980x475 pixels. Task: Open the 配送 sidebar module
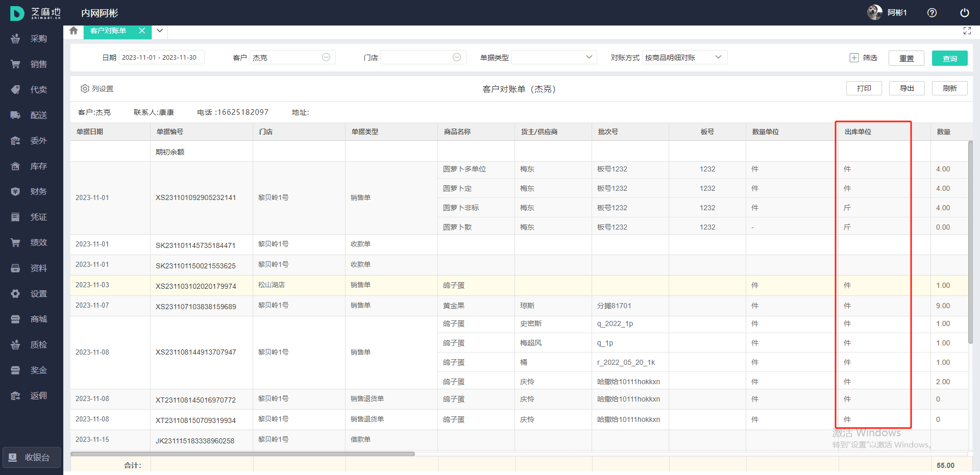tap(31, 115)
